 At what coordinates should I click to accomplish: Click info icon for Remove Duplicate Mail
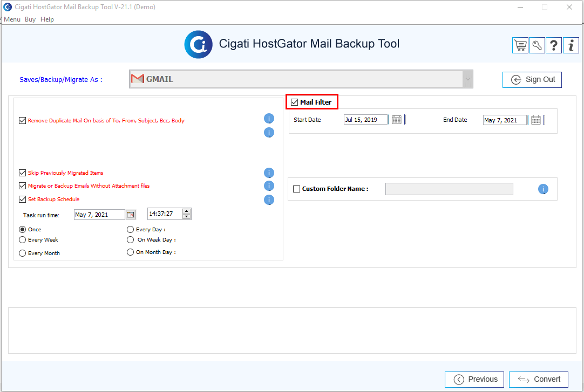click(x=269, y=119)
